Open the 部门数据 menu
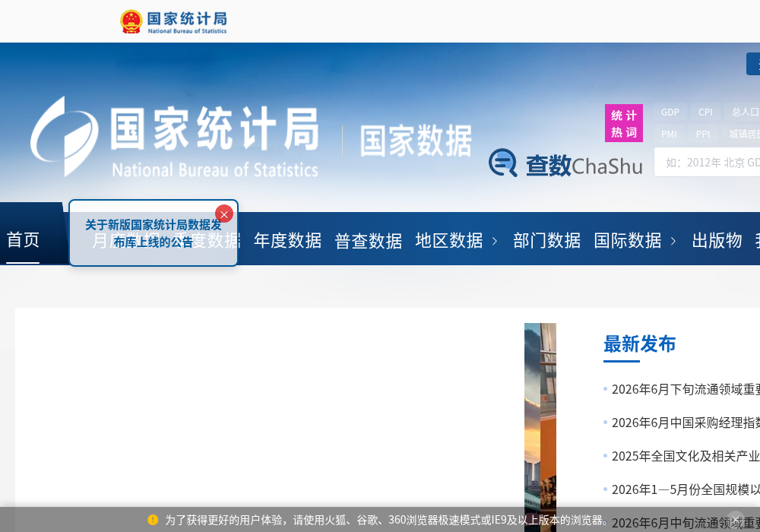 [546, 240]
